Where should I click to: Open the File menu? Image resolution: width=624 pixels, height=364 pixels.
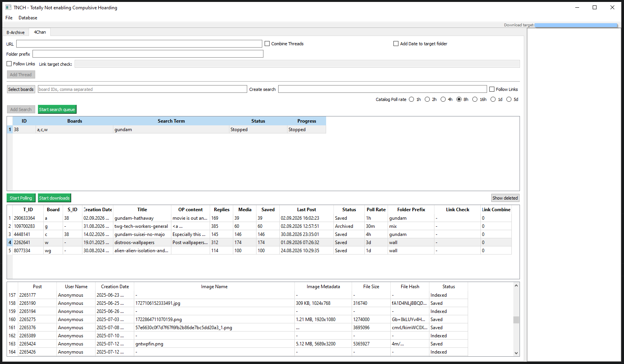click(9, 18)
